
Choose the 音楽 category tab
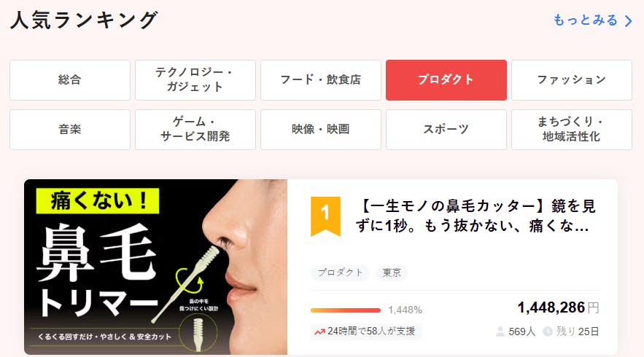point(70,130)
